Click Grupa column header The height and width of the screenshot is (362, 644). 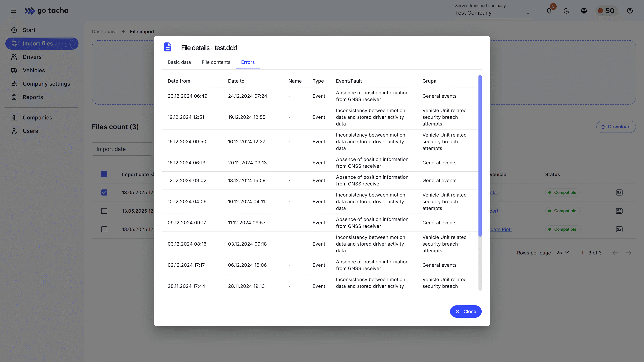pyautogui.click(x=429, y=81)
